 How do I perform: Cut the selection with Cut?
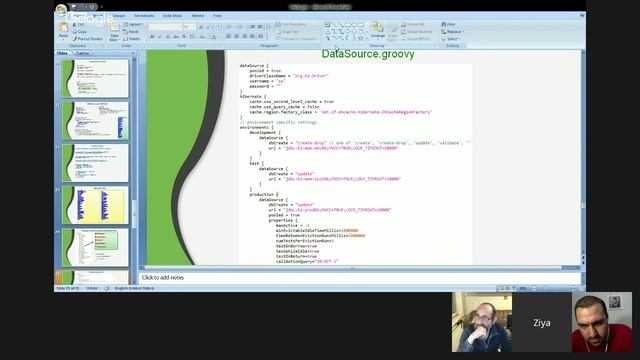click(78, 24)
